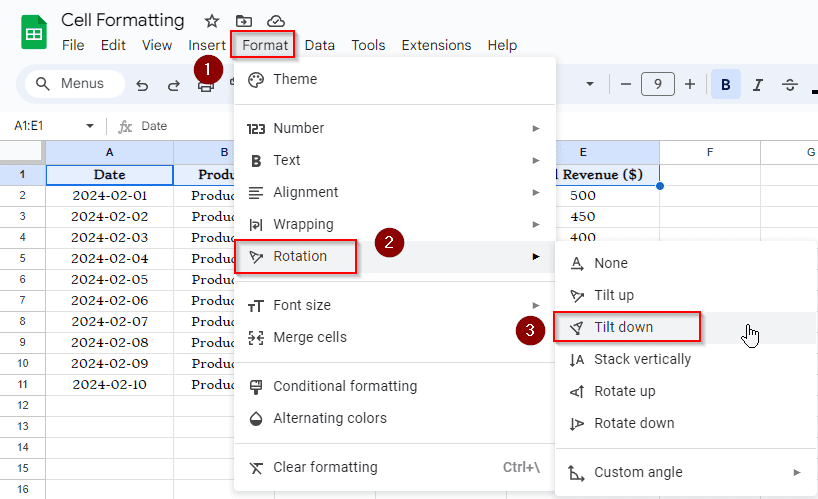
Task: Click the print icon in toolbar
Action: (x=206, y=86)
